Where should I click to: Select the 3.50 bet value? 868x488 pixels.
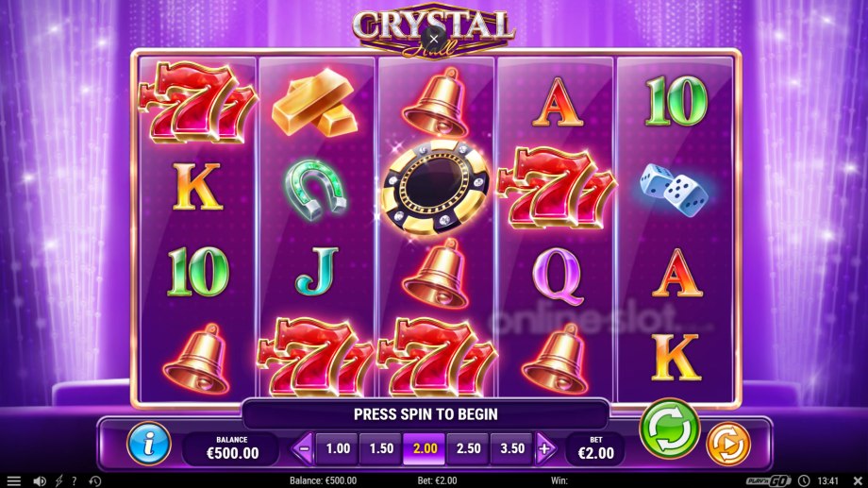tap(512, 448)
